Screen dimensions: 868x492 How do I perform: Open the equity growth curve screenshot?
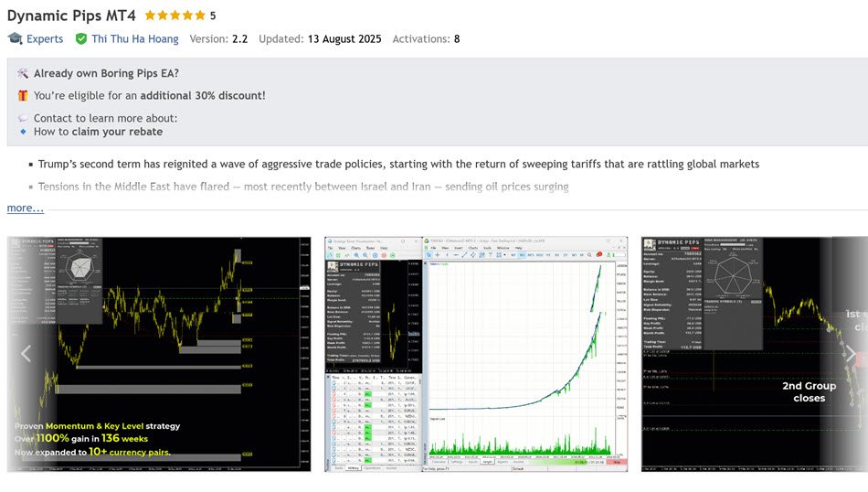click(476, 354)
